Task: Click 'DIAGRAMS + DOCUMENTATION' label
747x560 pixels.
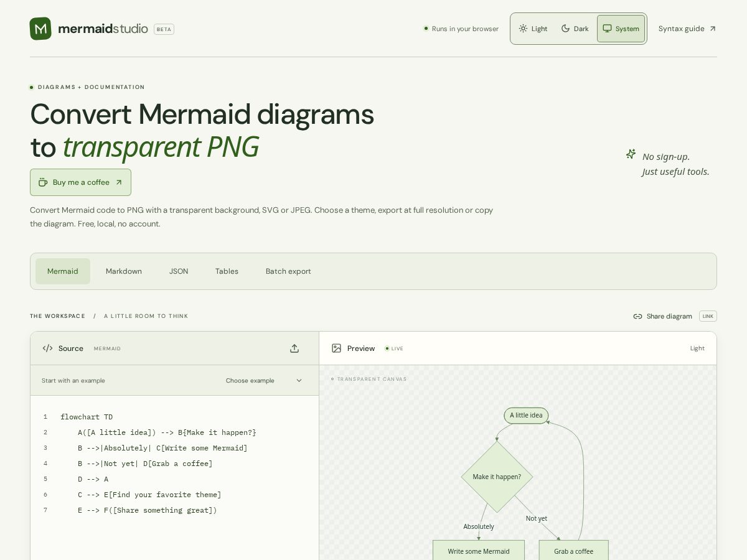Action: point(92,87)
